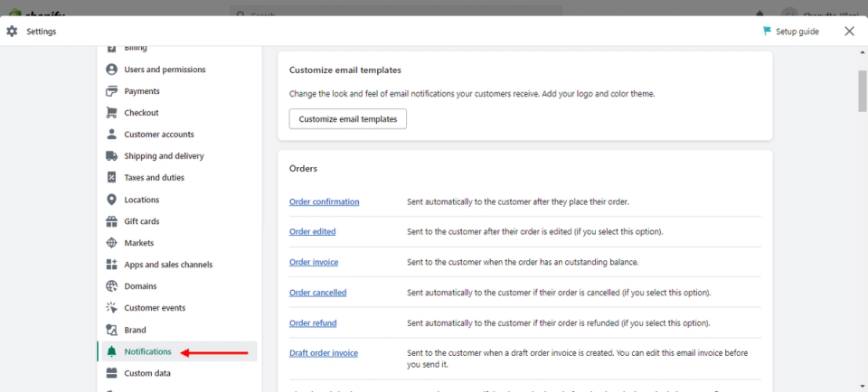Click the Gift cards present icon

(x=112, y=221)
